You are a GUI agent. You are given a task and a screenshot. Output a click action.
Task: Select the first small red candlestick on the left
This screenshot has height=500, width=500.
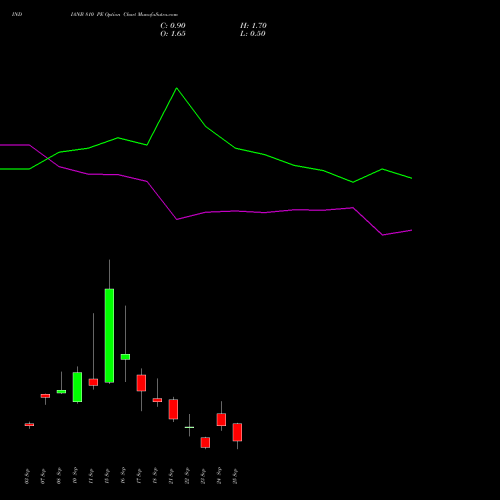[x=29, y=425]
